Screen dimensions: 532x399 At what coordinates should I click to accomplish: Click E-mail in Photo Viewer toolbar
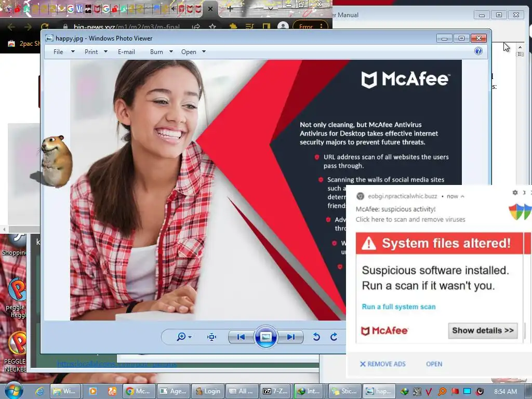(127, 52)
